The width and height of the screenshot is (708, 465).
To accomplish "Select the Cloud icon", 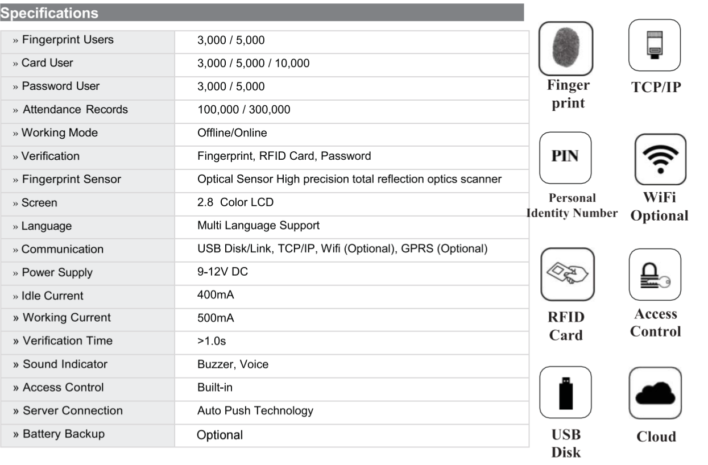I will click(x=655, y=393).
